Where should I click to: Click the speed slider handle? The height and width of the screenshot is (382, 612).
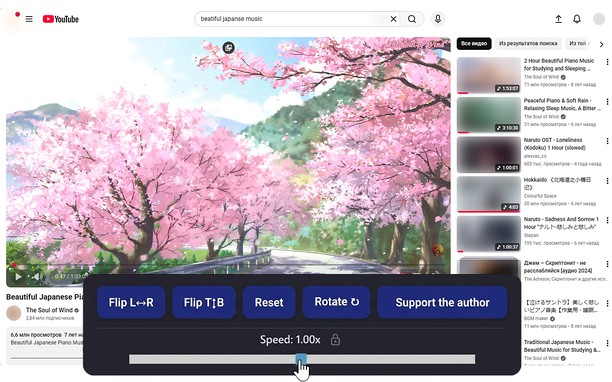pyautogui.click(x=301, y=359)
